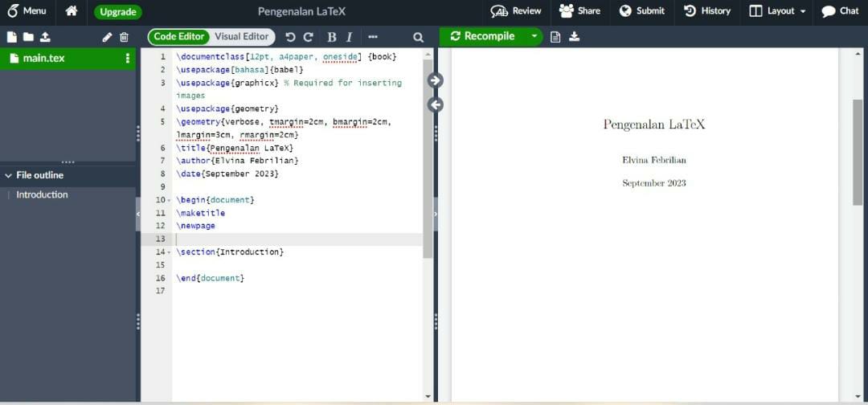The image size is (868, 405).
Task: Click the \author{Elvina Febrilian} line
Action: pos(237,161)
